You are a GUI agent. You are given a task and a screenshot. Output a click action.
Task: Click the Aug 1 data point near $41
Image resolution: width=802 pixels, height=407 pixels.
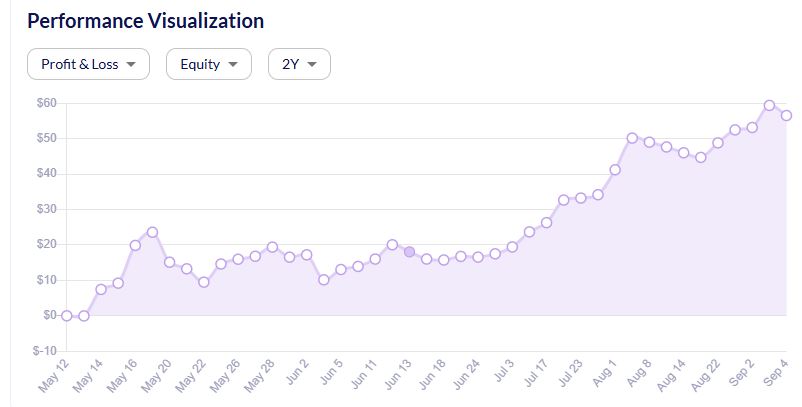click(615, 170)
